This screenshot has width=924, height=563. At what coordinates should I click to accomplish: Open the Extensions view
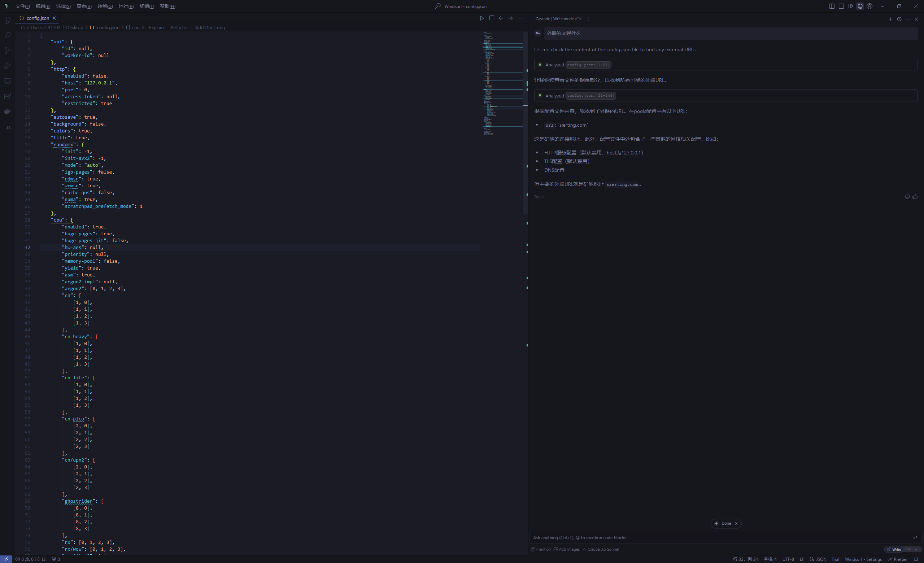[x=8, y=96]
